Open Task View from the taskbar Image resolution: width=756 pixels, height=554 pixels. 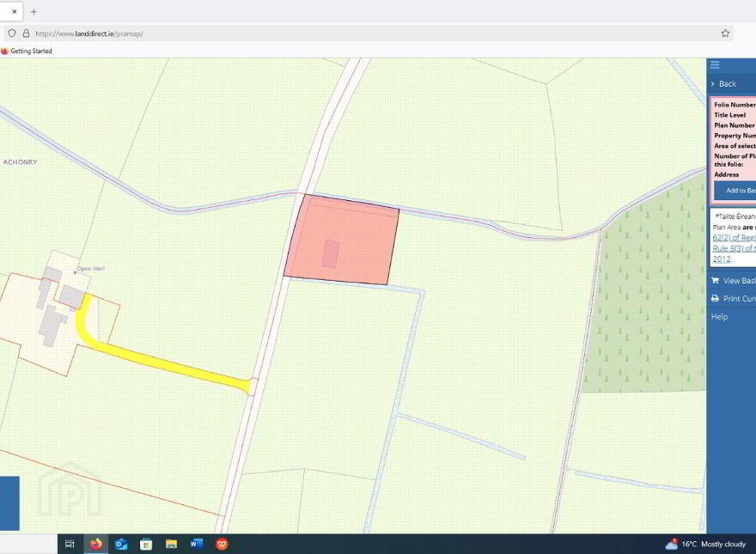pyautogui.click(x=70, y=544)
